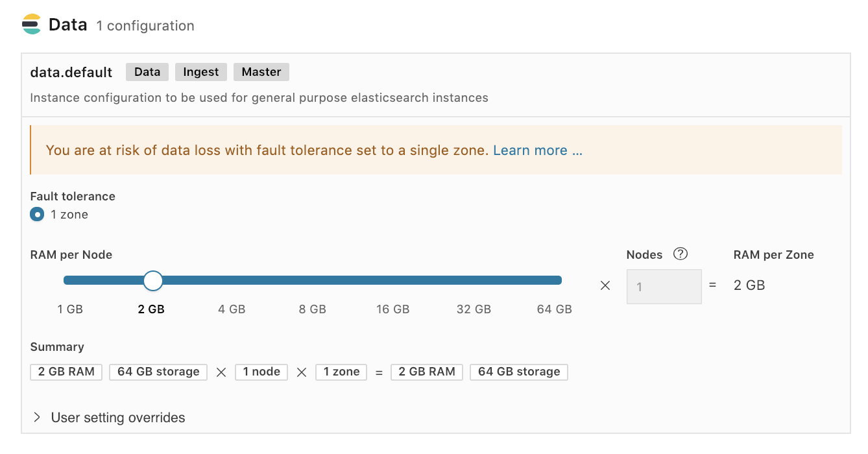
Task: Click the Ingest role badge
Action: (201, 72)
